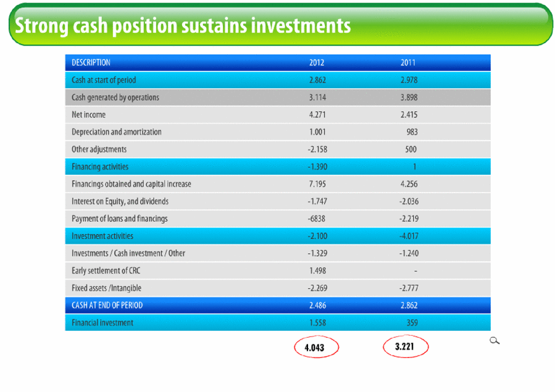This screenshot has height=392, width=555.
Task: Select the 'Investment activities' row label
Action: 102,236
